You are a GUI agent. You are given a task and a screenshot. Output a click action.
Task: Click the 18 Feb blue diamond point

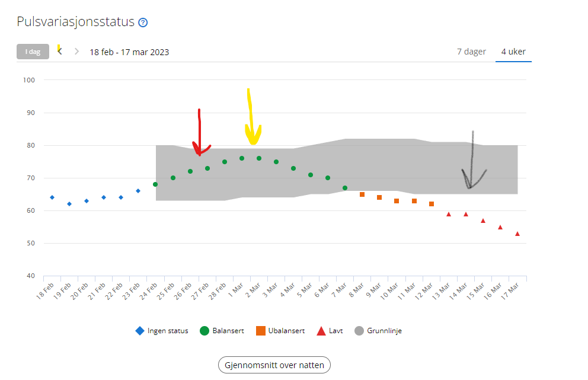pos(52,197)
